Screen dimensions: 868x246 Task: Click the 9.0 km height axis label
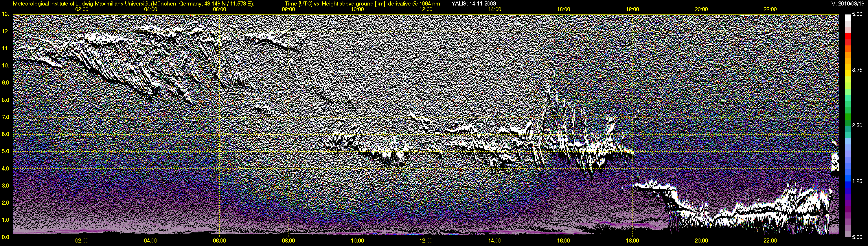point(5,82)
